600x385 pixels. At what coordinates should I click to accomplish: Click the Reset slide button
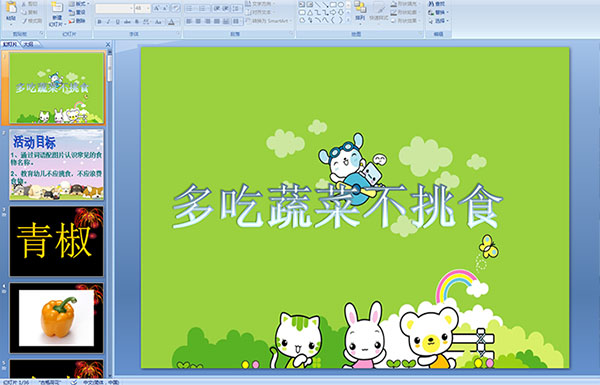(x=77, y=12)
